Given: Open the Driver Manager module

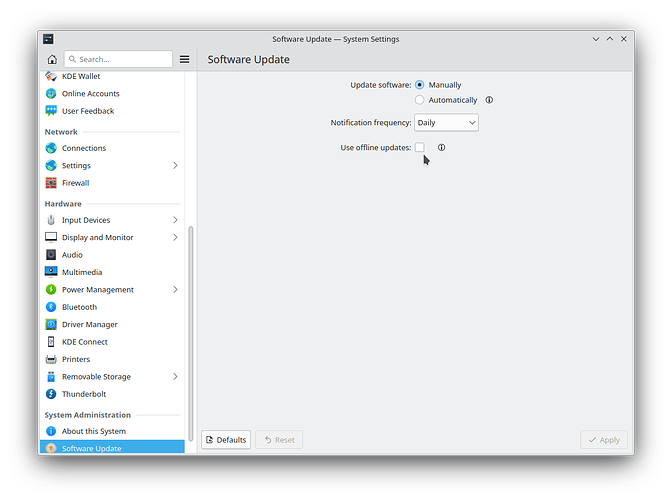Looking at the screenshot, I should (x=89, y=324).
